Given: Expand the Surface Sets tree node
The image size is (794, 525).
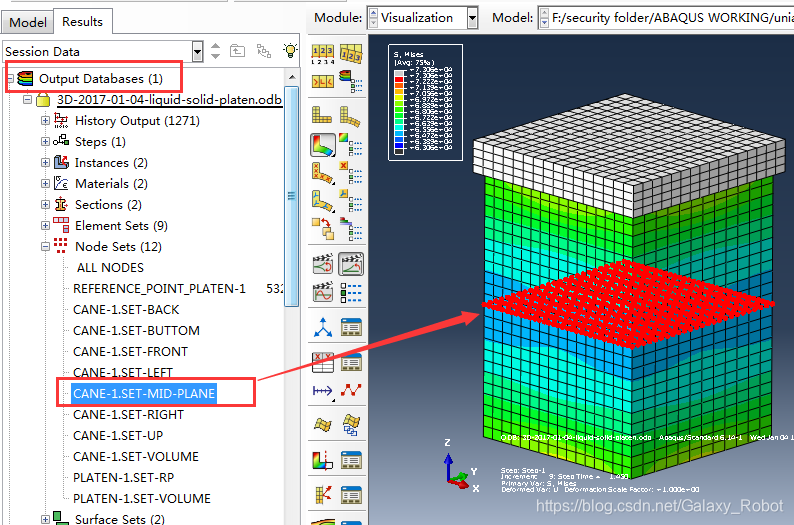Looking at the screenshot, I should click(45, 519).
